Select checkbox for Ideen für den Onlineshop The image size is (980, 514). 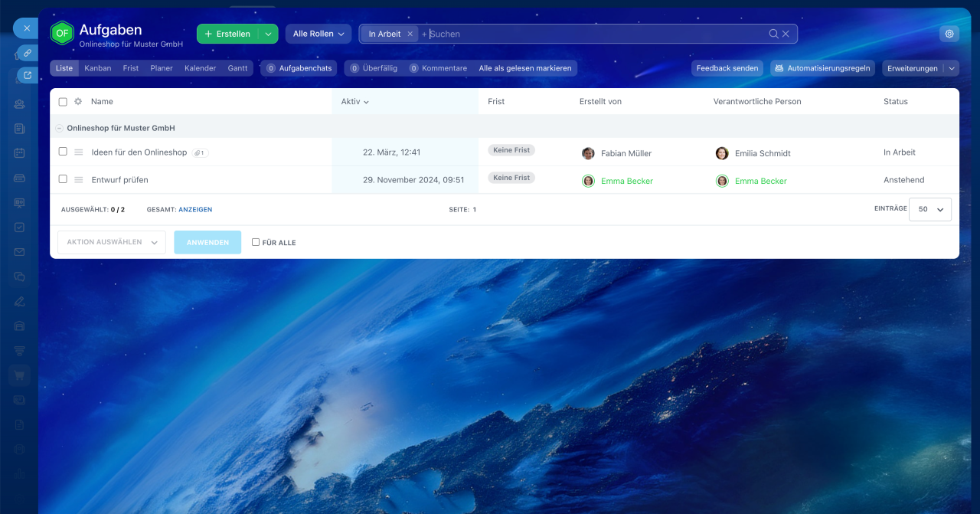click(63, 152)
